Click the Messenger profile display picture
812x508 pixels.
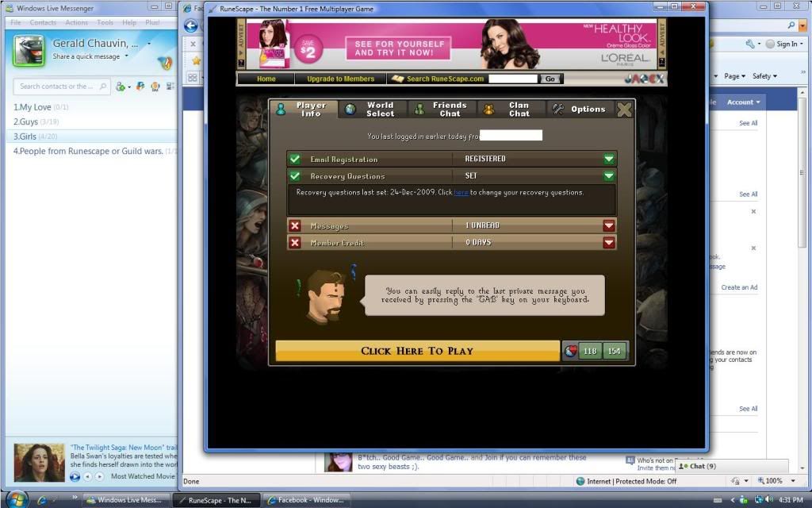point(29,51)
